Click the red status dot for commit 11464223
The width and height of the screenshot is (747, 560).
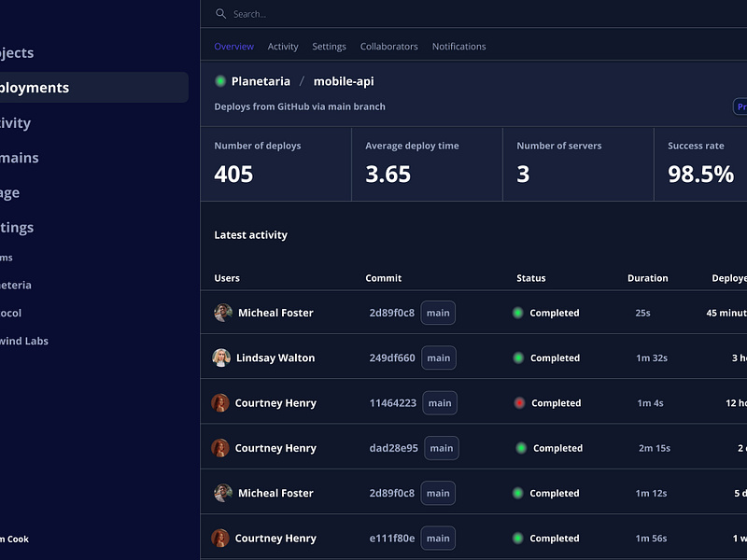coord(519,403)
